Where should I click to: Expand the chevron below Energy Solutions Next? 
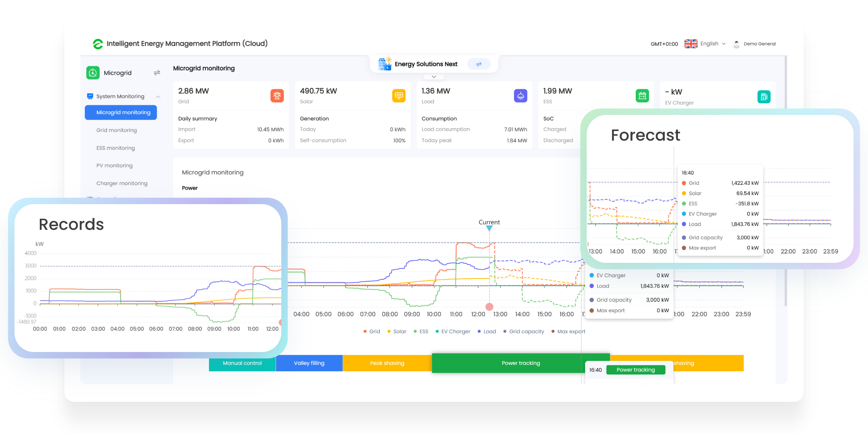[x=434, y=76]
